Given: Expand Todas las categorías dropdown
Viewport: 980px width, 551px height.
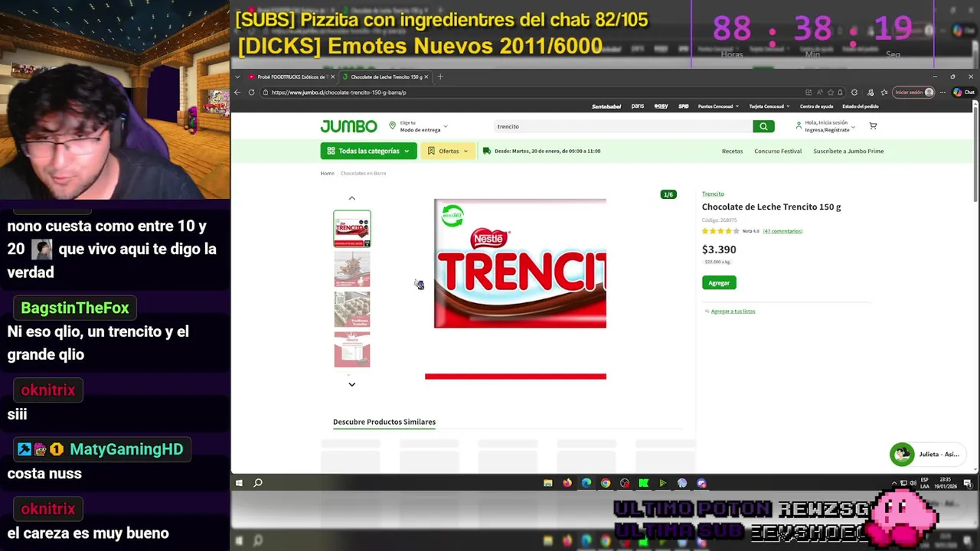Looking at the screenshot, I should pyautogui.click(x=368, y=151).
